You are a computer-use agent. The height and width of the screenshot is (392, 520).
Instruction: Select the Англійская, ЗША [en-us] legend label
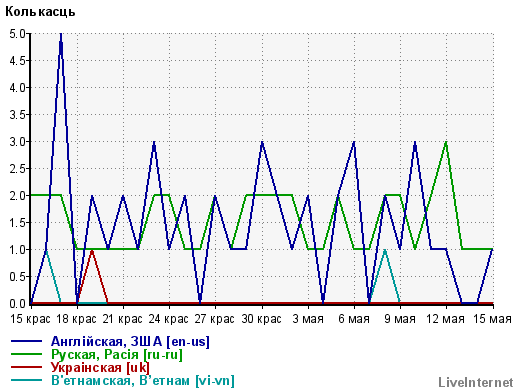click(130, 342)
